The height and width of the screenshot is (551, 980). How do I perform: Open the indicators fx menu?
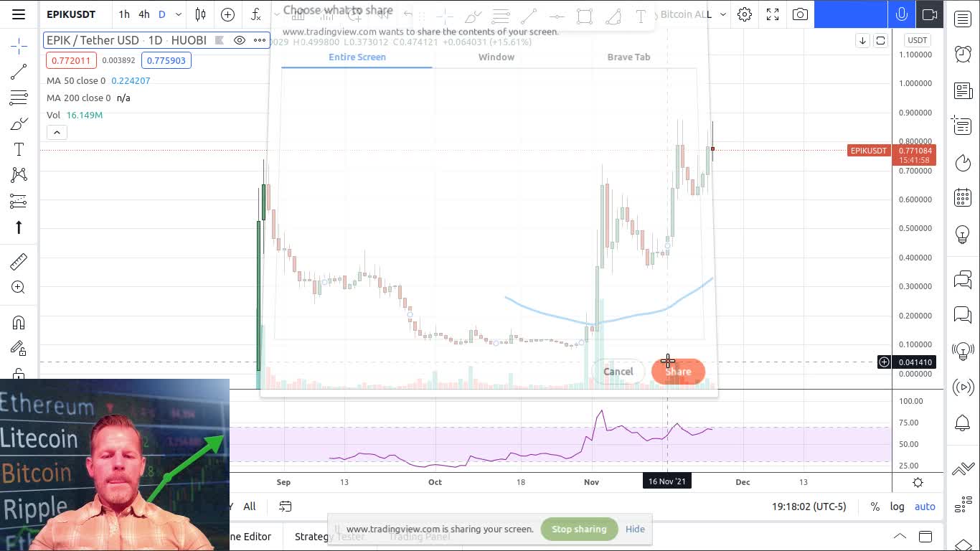(x=256, y=14)
